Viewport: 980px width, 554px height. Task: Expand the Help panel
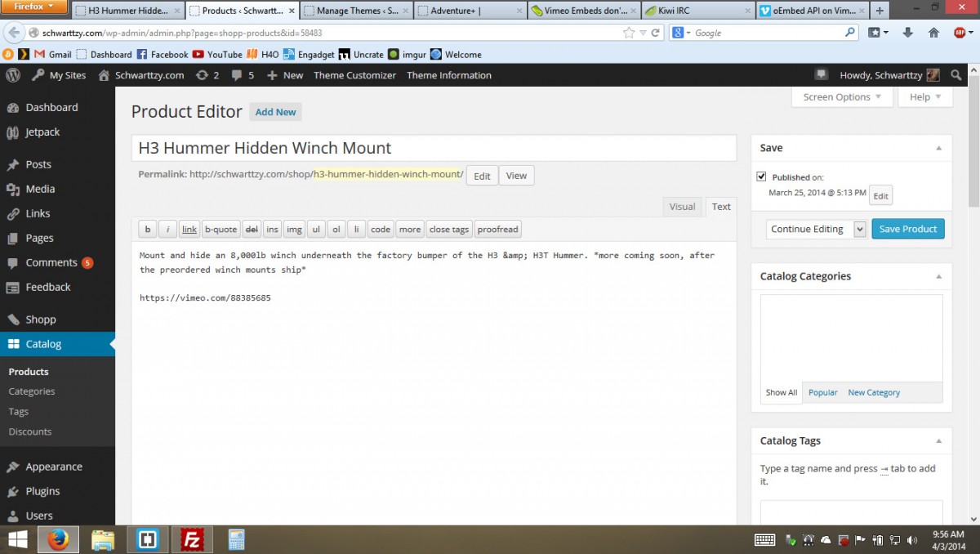(x=925, y=96)
